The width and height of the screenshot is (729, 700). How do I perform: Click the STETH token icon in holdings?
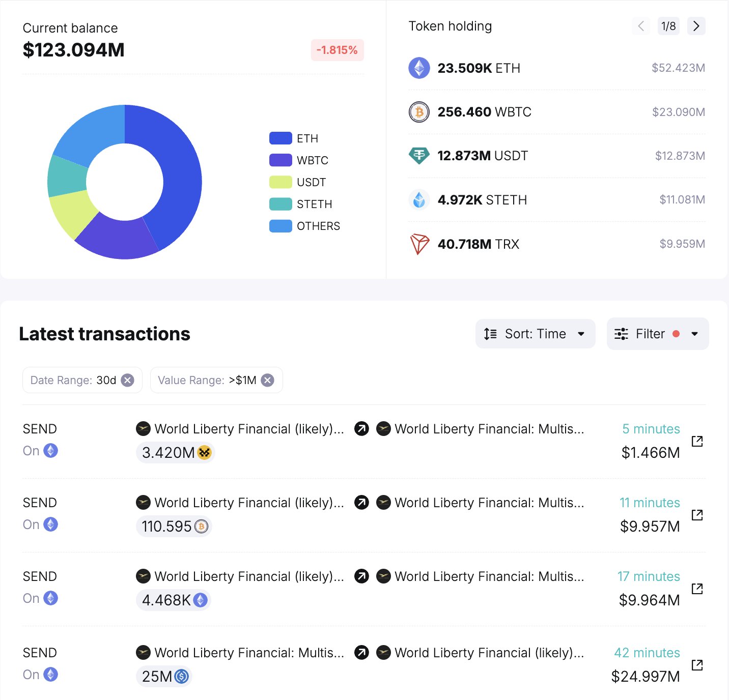coord(419,199)
